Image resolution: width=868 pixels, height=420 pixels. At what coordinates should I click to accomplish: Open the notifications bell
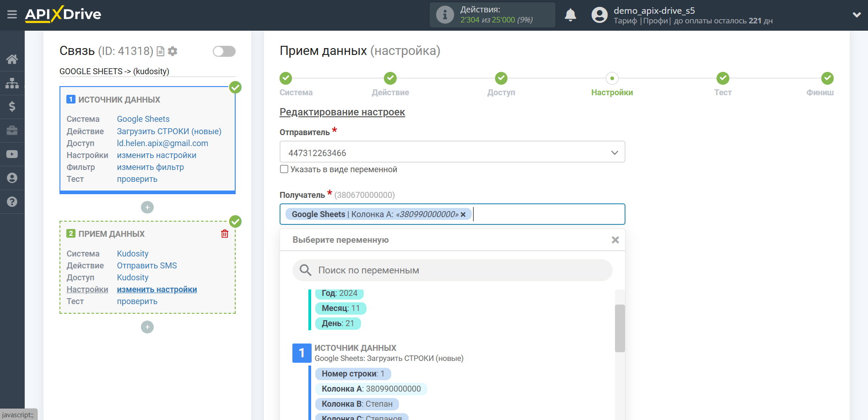(570, 15)
